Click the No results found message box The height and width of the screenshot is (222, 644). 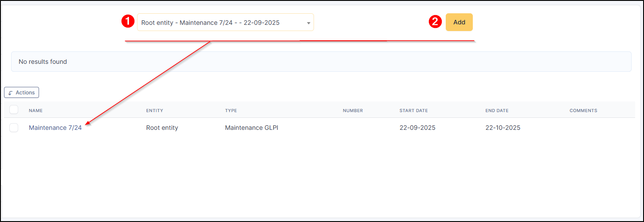point(321,62)
